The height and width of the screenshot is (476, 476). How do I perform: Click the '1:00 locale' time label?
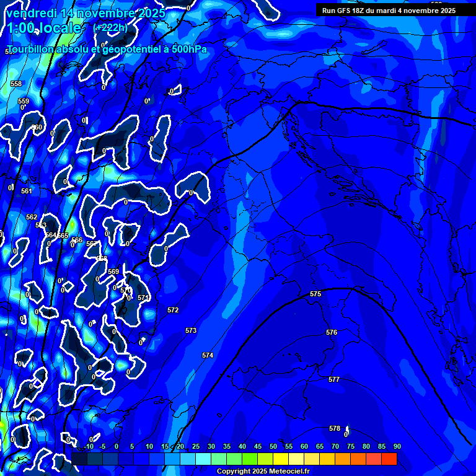click(45, 28)
